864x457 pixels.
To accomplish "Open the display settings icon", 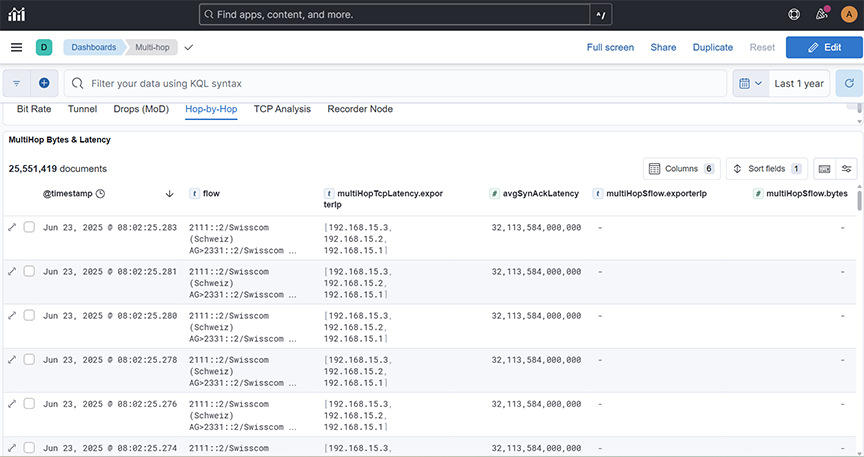I will coord(847,169).
